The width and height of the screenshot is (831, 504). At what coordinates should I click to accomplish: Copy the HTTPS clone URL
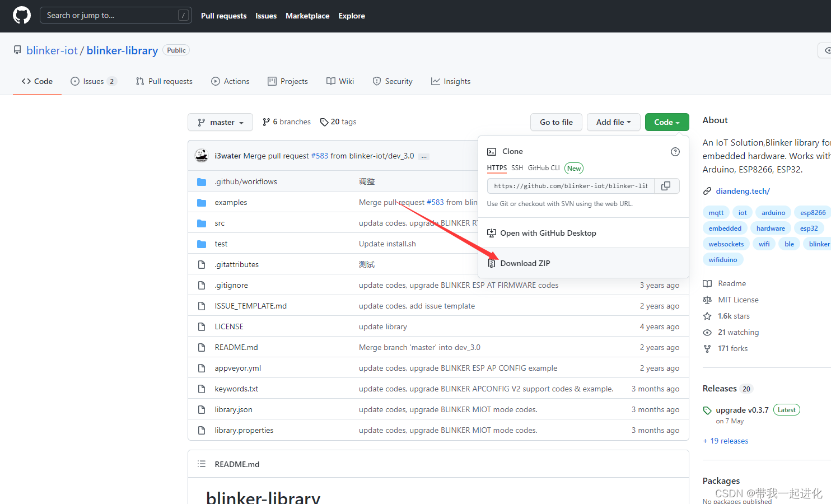click(x=666, y=186)
